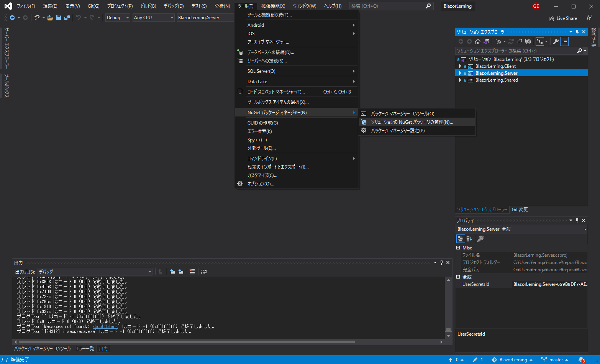The image size is (600, 364).
Task: Open the master branch dropdown in status bar
Action: 555,360
